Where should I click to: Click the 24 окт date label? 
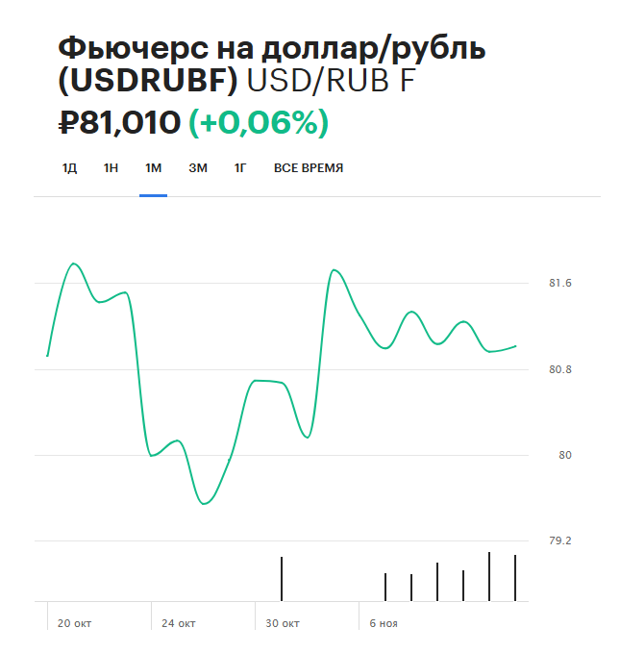click(x=179, y=624)
